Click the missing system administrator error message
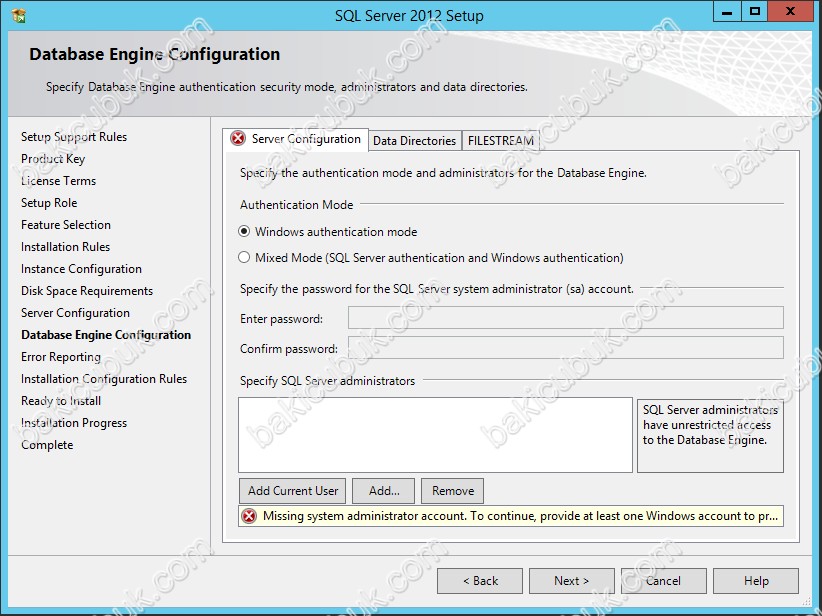The width and height of the screenshot is (822, 616). (x=511, y=516)
